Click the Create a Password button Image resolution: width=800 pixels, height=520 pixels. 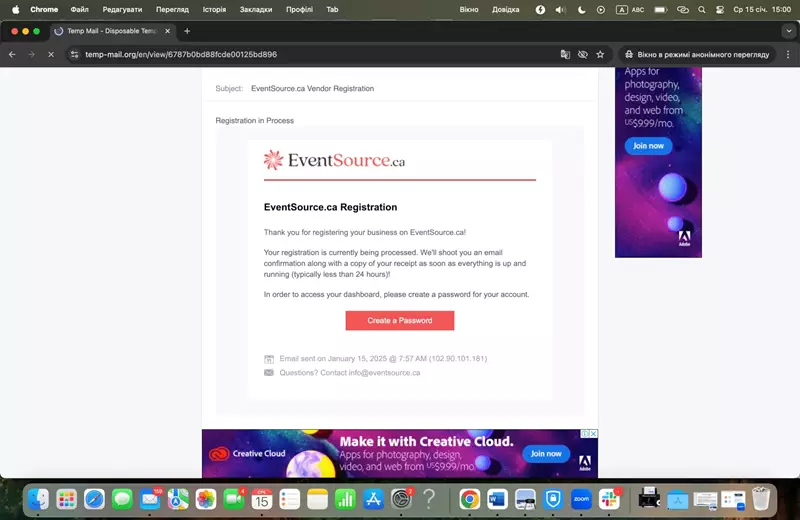[x=399, y=320]
